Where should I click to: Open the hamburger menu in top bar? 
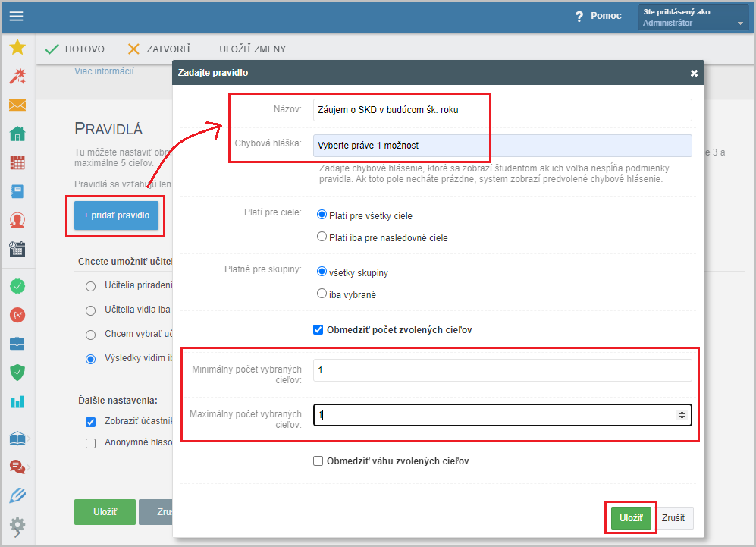pos(17,16)
